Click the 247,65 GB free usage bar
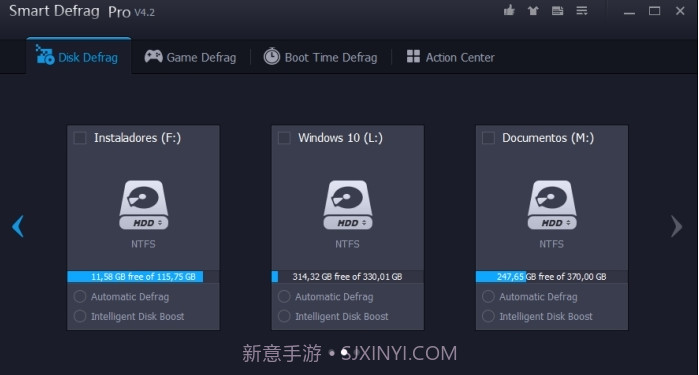699x375 pixels. coord(552,276)
